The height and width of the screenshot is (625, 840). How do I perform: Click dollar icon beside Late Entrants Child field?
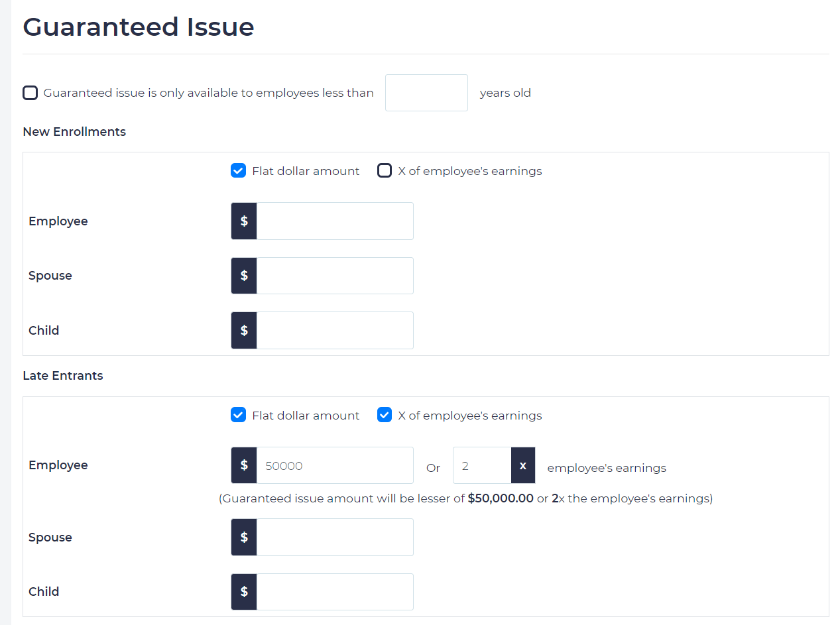pos(244,592)
